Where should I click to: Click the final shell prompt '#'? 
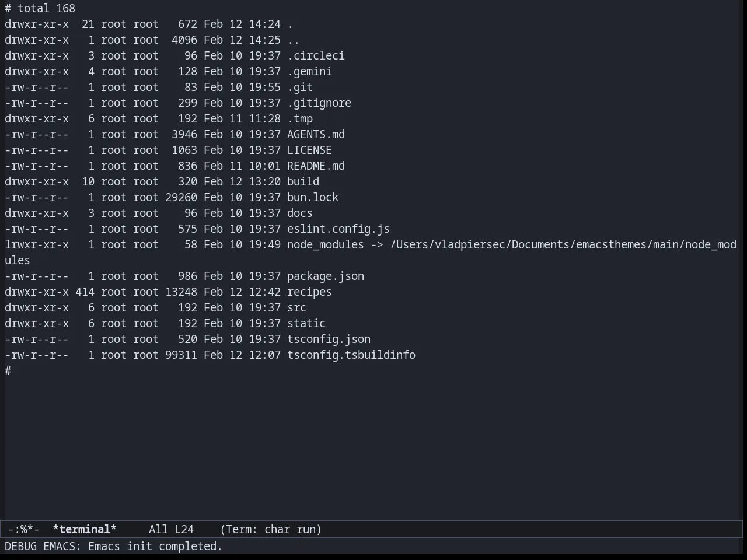coord(8,370)
